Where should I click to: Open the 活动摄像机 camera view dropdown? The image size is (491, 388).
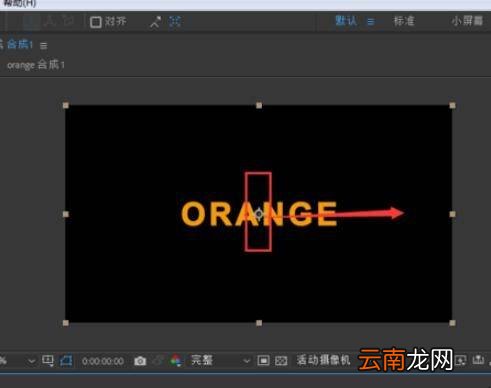tap(323, 360)
